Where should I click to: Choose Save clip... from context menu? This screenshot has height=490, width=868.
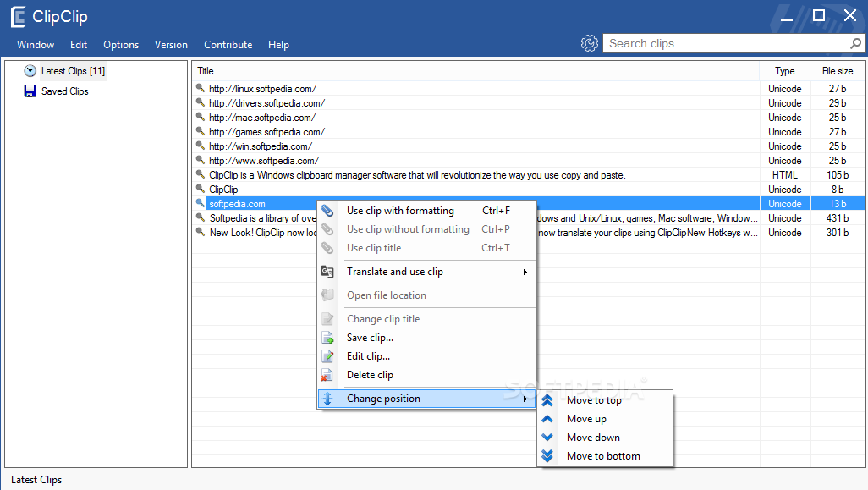coord(426,338)
